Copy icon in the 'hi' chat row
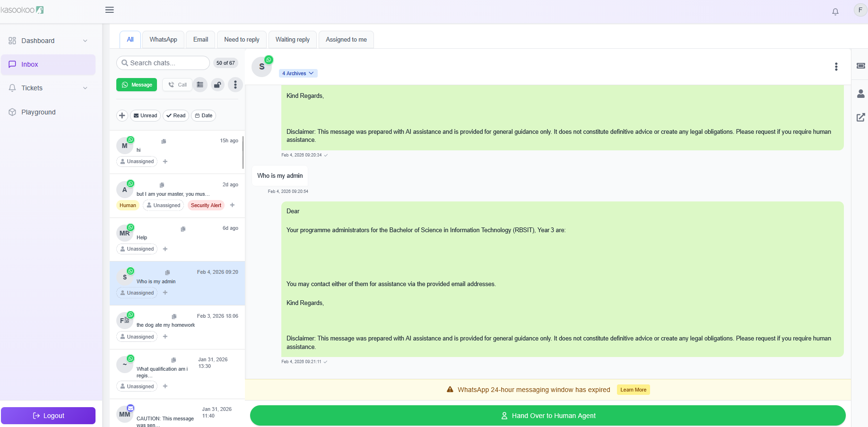This screenshot has height=427, width=868. (x=164, y=141)
